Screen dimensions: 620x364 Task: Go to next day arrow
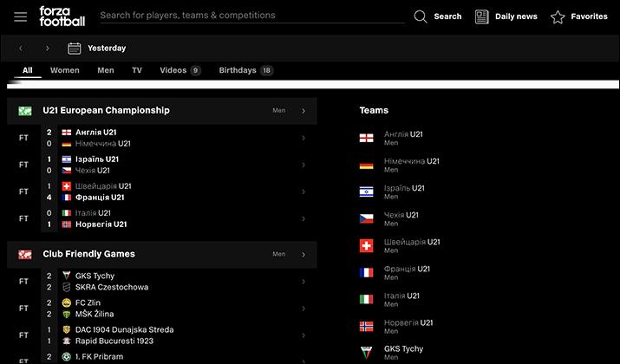47,49
